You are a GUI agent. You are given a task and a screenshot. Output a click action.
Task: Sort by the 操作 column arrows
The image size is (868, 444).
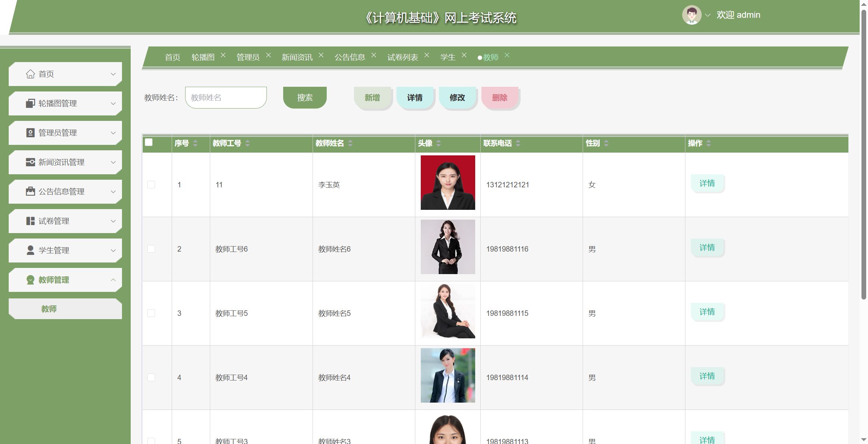coord(709,143)
